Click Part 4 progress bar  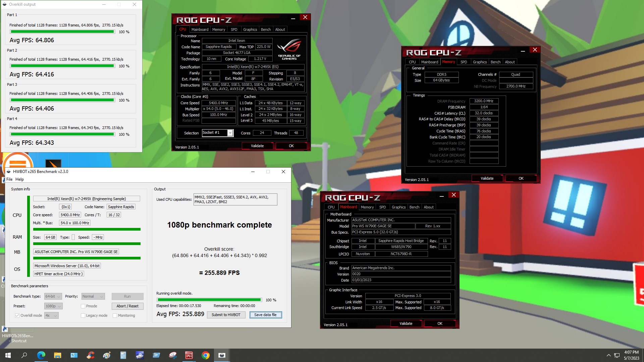tap(62, 134)
